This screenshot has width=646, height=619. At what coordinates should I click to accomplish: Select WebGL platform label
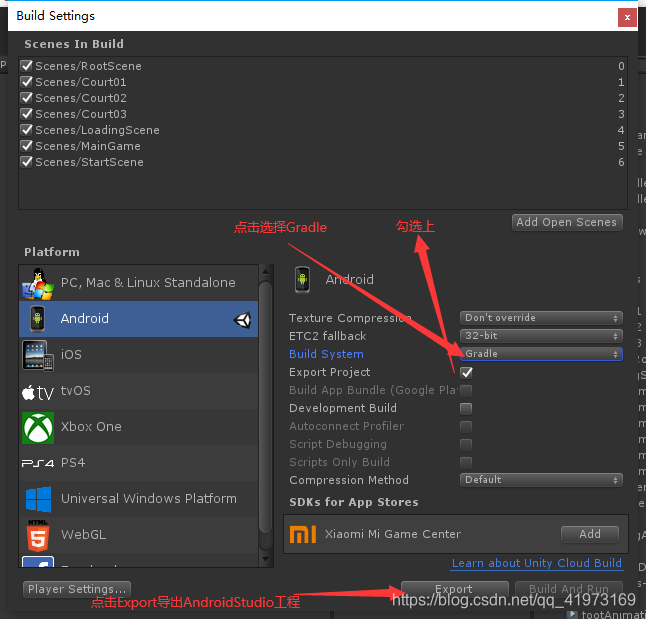(84, 535)
